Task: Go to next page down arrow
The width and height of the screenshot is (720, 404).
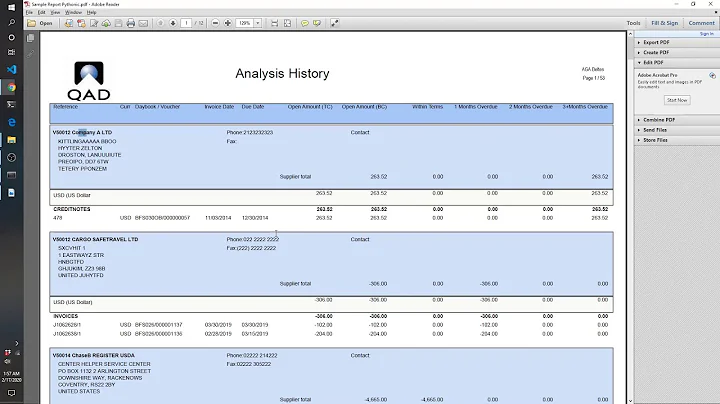Action: [x=173, y=23]
